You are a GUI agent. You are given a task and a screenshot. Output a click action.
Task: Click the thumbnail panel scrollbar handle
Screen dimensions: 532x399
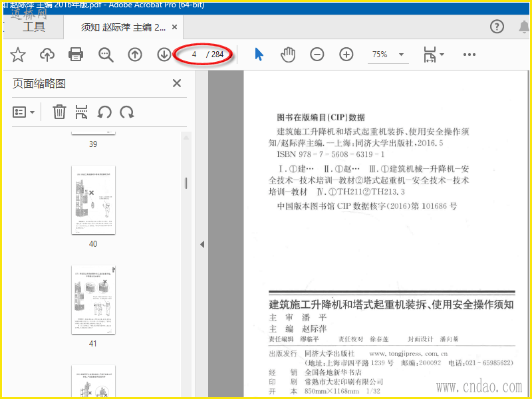click(186, 184)
